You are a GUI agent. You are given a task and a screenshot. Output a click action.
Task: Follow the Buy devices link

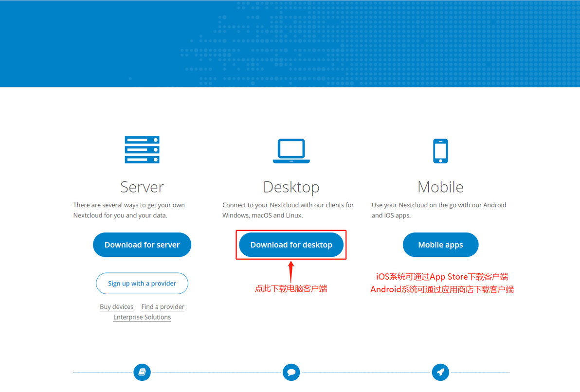(116, 307)
